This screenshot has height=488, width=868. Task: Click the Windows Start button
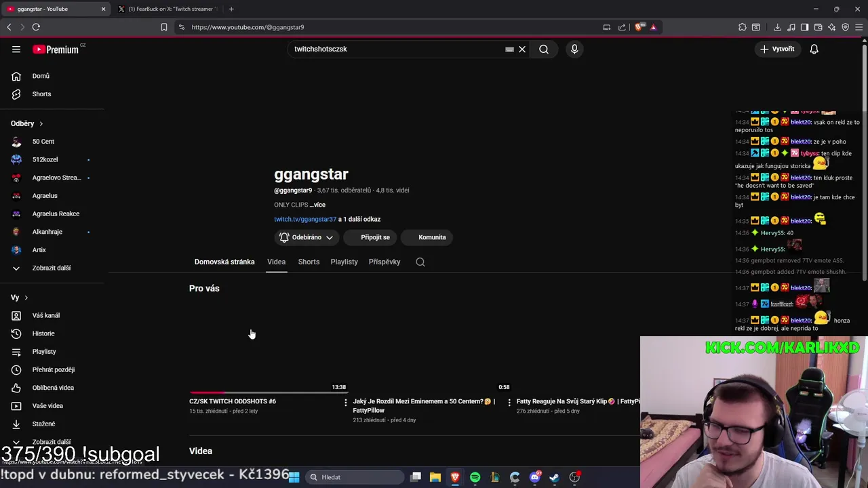(x=294, y=477)
